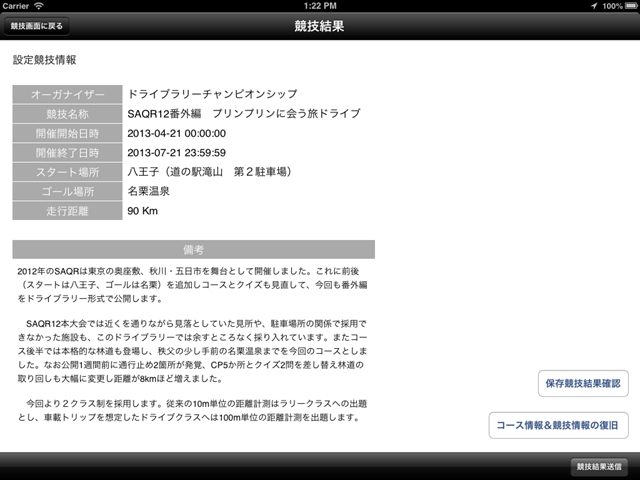Image resolution: width=640 pixels, height=480 pixels.
Task: Tap the 設定競技情報 section heading
Action: click(x=45, y=61)
